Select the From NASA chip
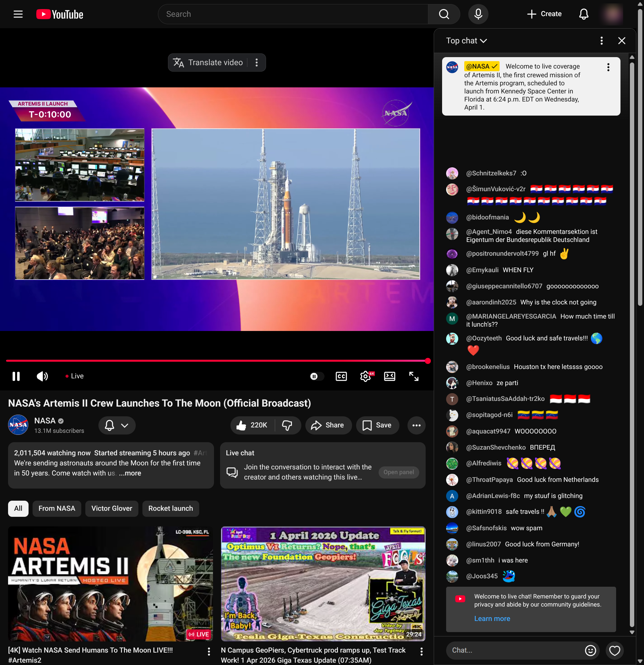Image resolution: width=644 pixels, height=665 pixels. [57, 508]
